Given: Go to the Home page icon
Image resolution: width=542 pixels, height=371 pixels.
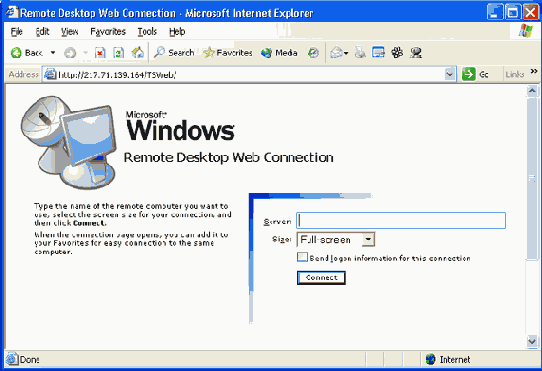Looking at the screenshot, I should 138,53.
